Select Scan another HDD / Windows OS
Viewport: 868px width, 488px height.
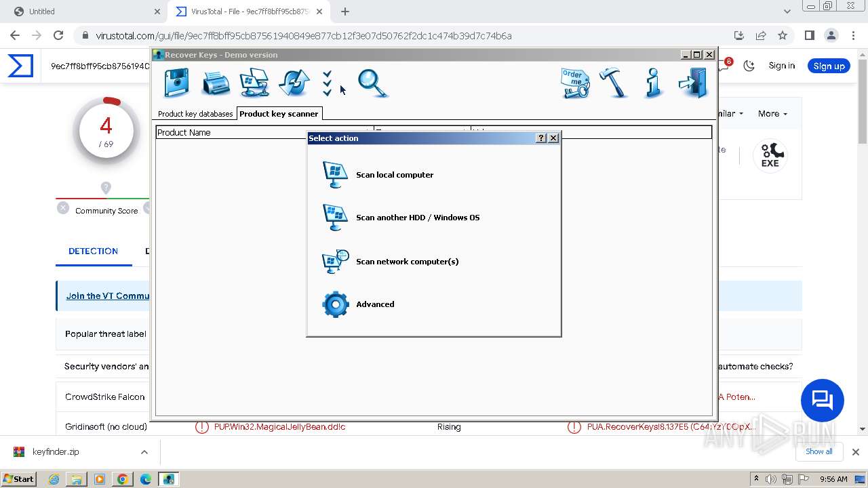pyautogui.click(x=418, y=218)
